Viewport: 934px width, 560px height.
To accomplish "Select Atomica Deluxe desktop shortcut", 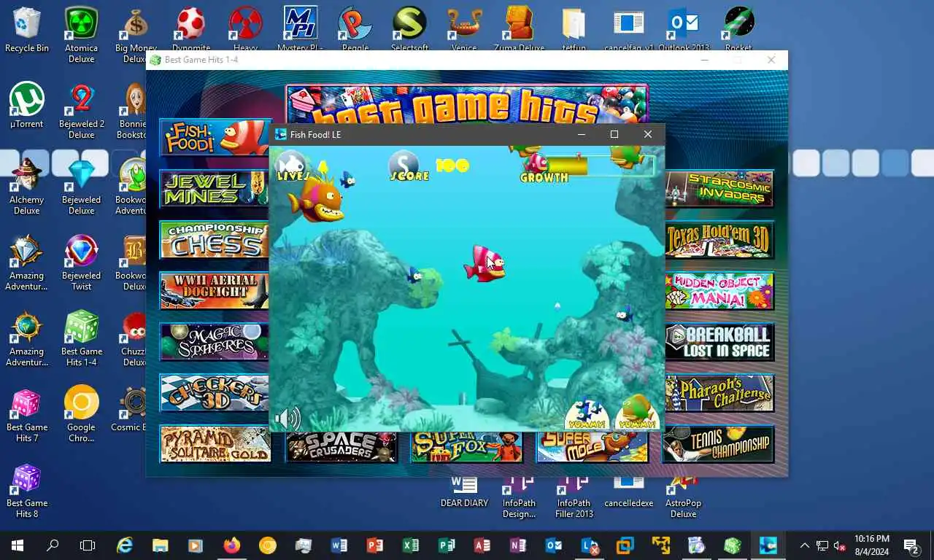I will 82,34.
